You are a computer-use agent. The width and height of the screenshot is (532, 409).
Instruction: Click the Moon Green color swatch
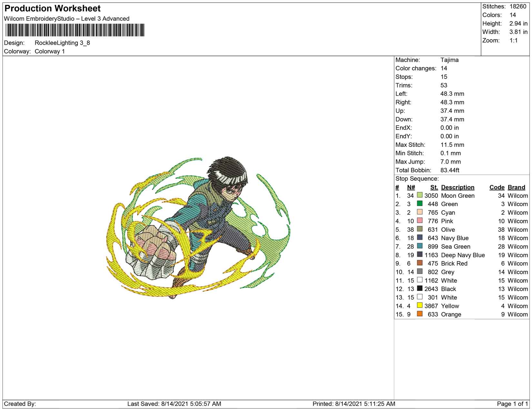(419, 195)
